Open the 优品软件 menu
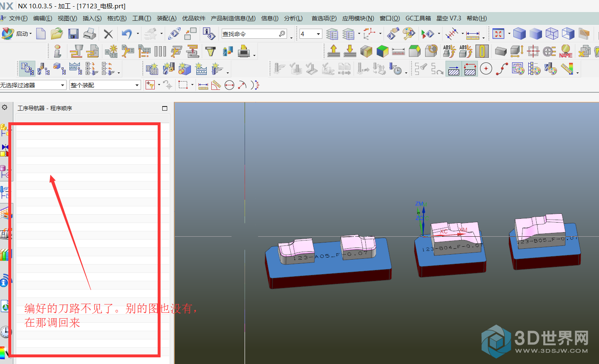 pyautogui.click(x=194, y=18)
